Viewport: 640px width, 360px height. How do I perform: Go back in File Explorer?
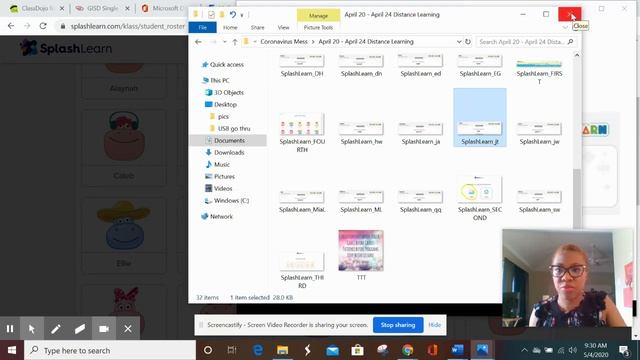(x=198, y=42)
